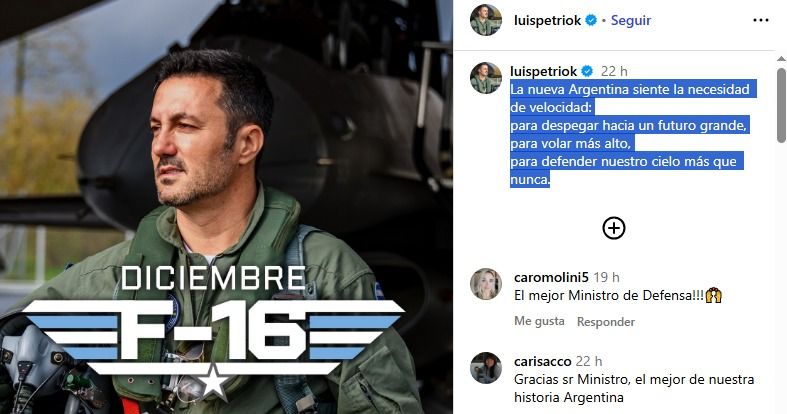Open the caromolini5 username link
This screenshot has width=787, height=414.
pos(551,277)
